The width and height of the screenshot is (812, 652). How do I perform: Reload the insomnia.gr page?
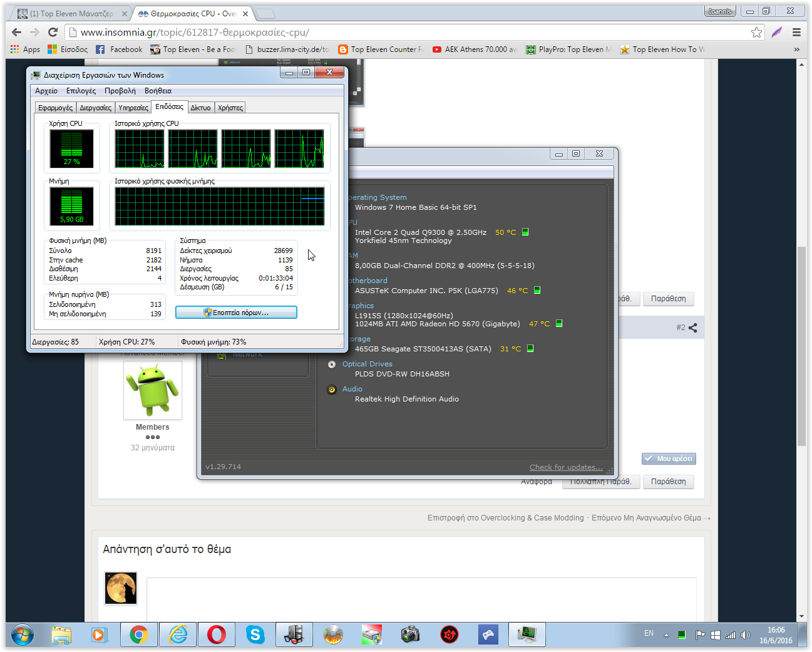53,32
